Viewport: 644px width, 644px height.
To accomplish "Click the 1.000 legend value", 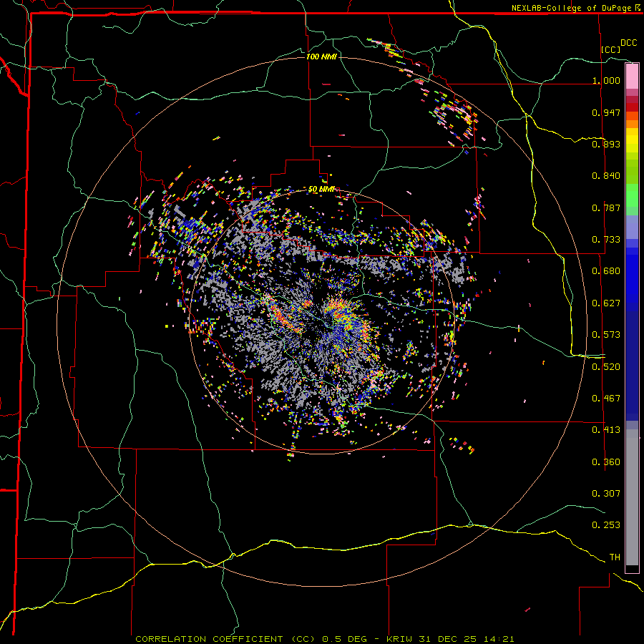I will [606, 80].
